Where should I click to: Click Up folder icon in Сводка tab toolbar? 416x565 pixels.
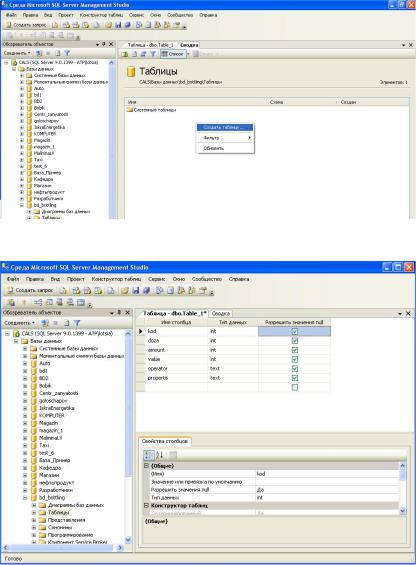[124, 54]
